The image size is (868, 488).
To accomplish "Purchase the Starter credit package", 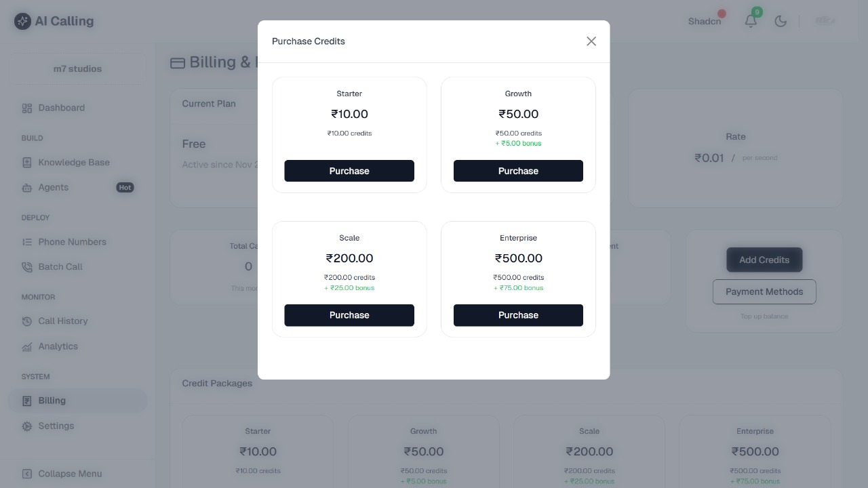I will 349,171.
